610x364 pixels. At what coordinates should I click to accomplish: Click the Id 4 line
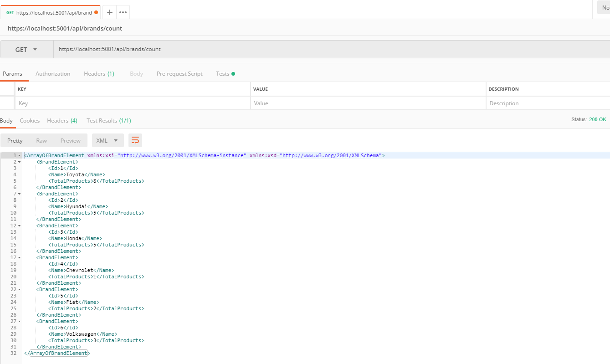(63, 264)
